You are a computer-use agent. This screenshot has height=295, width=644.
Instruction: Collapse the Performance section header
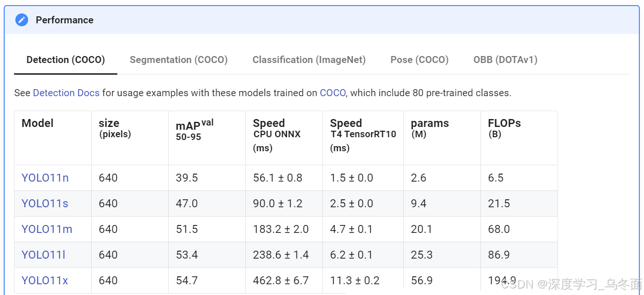tap(322, 20)
